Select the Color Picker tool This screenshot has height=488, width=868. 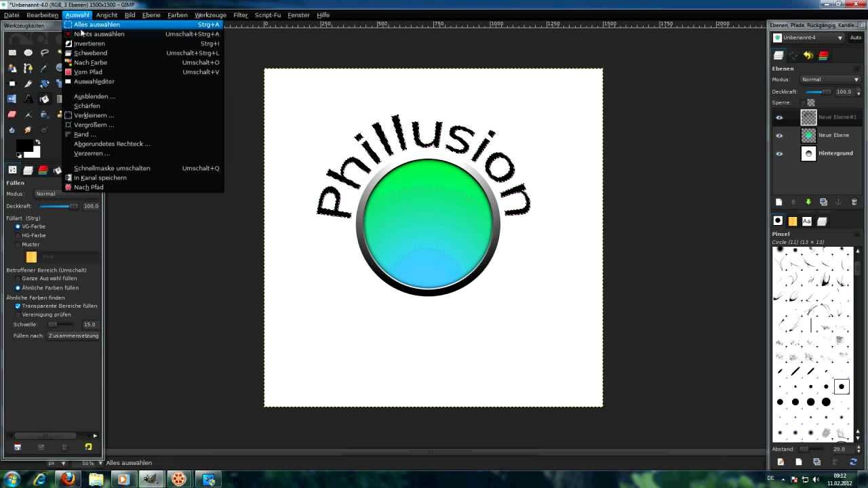click(x=45, y=68)
